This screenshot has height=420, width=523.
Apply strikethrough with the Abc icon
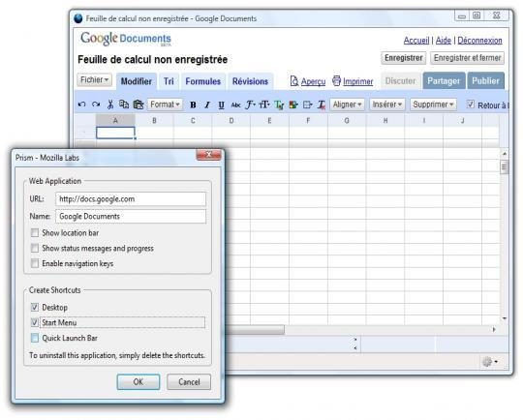click(x=235, y=105)
